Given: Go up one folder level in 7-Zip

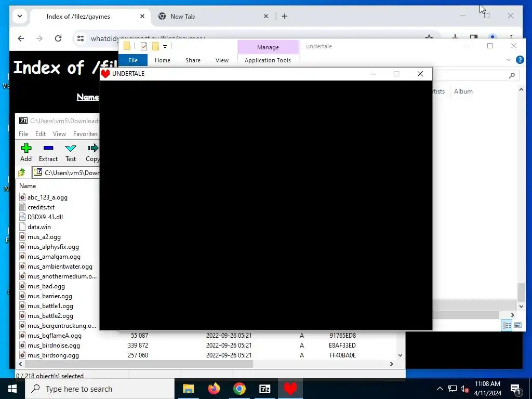Looking at the screenshot, I should click(x=22, y=172).
